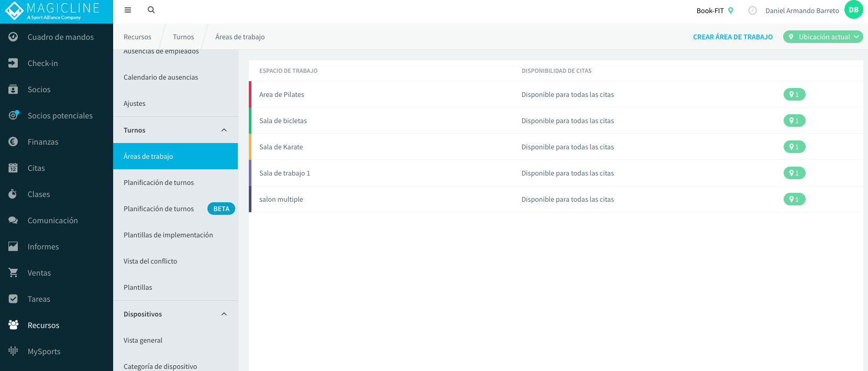Click availability text for salon multiple

[567, 199]
